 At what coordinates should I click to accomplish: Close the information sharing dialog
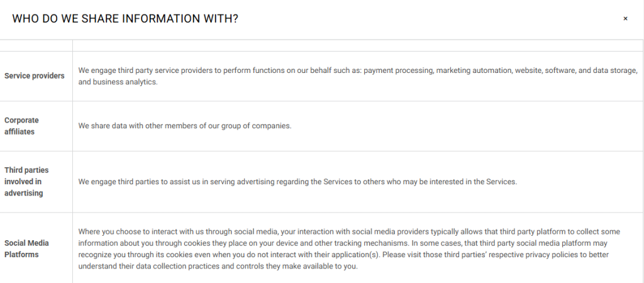(625, 19)
